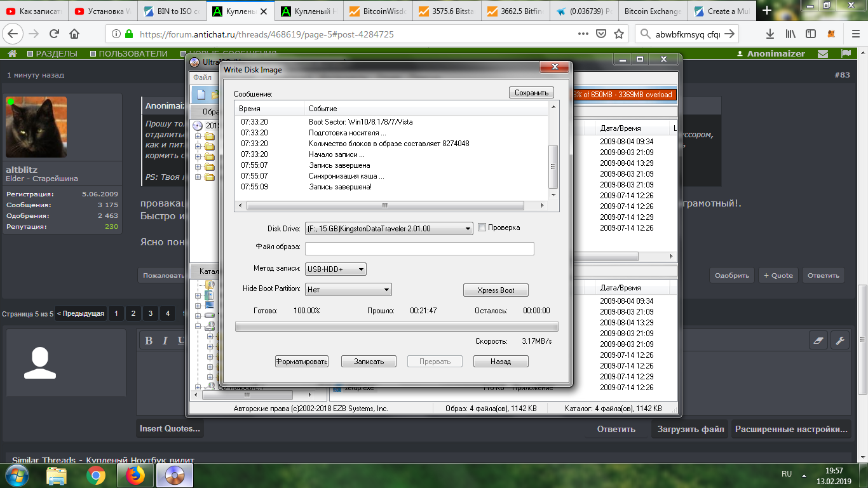Go to forum thread page 3
Image resolution: width=868 pixels, height=488 pixels.
click(x=150, y=313)
